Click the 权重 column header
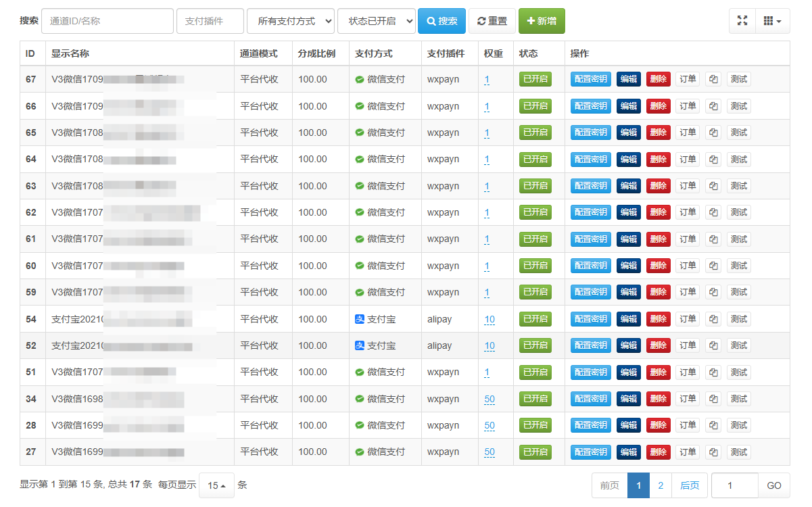812x507 pixels. click(496, 53)
